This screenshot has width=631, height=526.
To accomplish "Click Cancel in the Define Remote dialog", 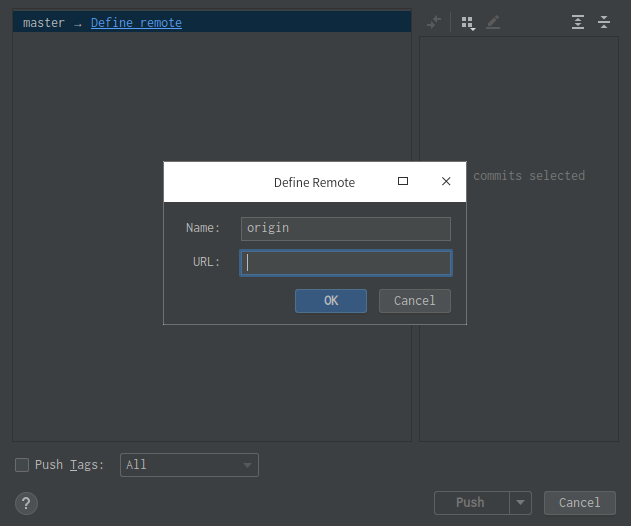I will [x=414, y=301].
